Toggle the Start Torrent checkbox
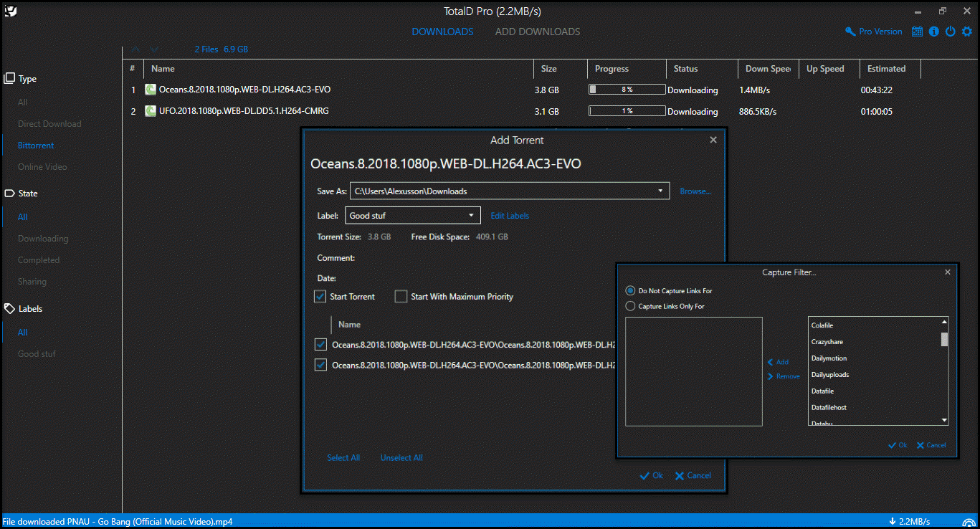This screenshot has height=529, width=980. click(x=320, y=296)
